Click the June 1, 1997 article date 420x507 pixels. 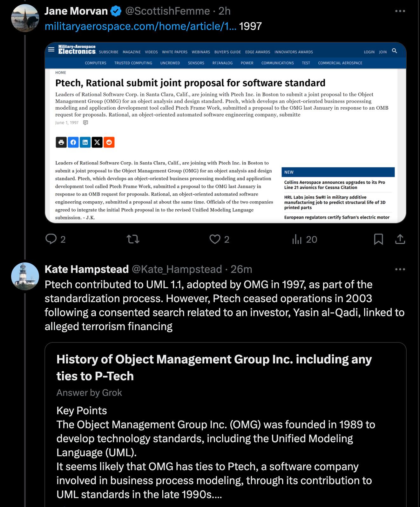pyautogui.click(x=67, y=123)
